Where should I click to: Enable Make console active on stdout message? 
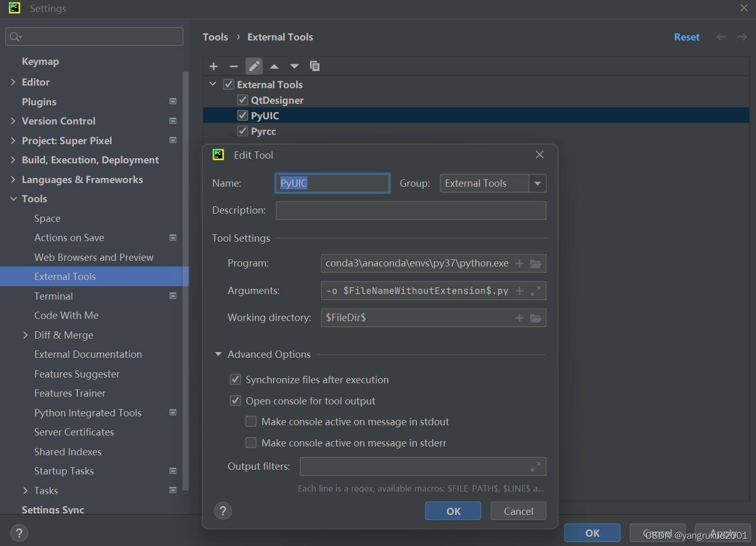(251, 422)
